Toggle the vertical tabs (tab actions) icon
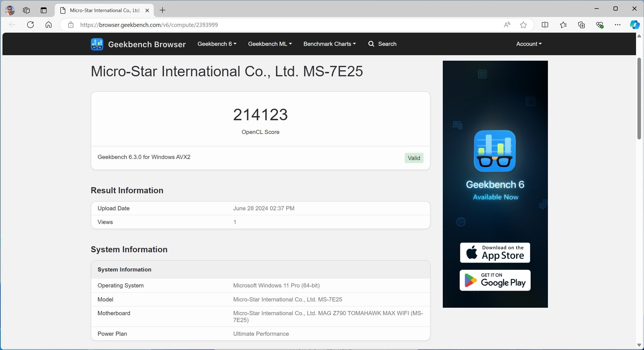 44,10
